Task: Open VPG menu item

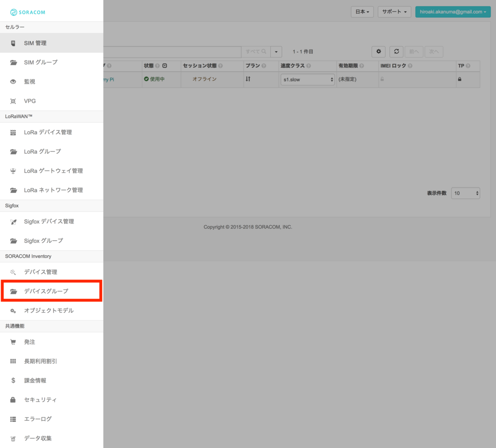Action: (51, 101)
